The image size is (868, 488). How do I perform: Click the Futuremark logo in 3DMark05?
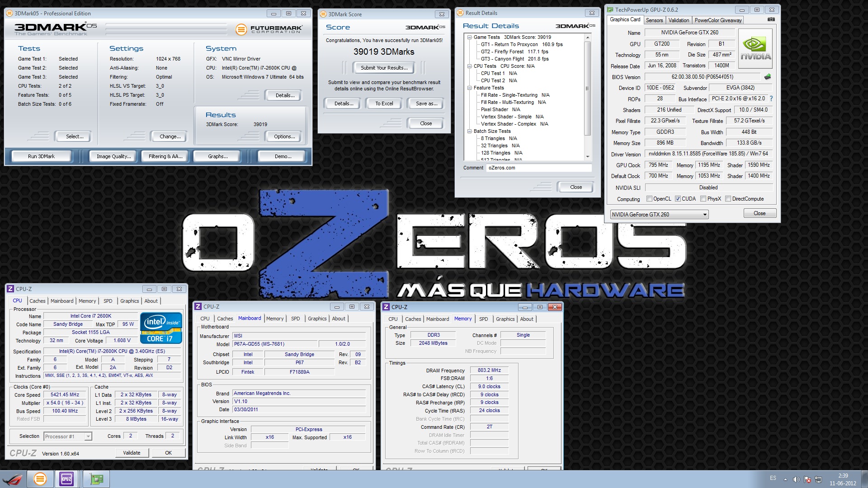(x=269, y=29)
